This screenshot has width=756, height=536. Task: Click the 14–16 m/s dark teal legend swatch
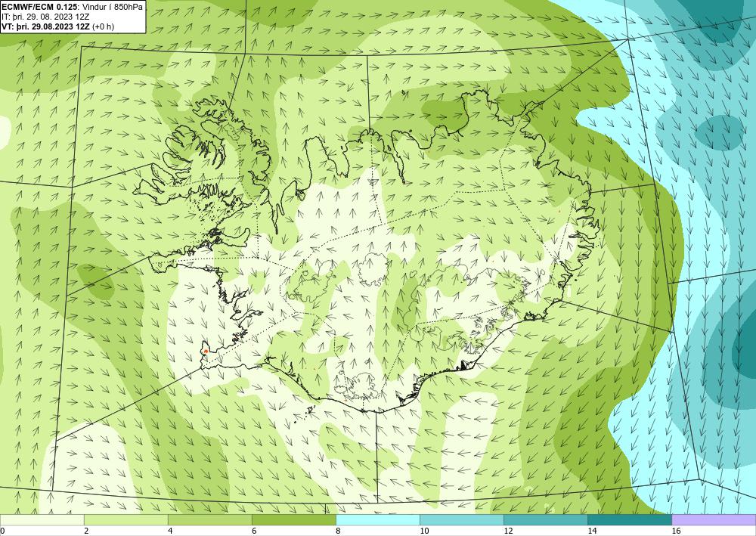pyautogui.click(x=630, y=519)
